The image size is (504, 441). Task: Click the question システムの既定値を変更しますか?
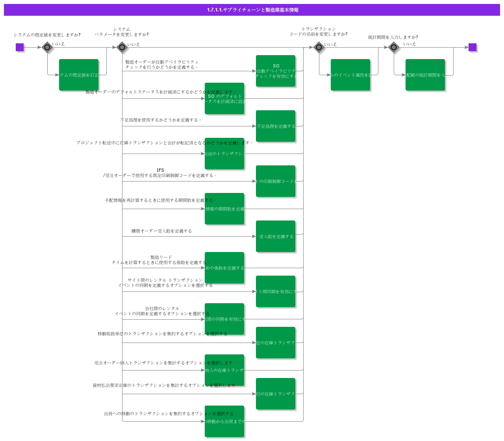tap(47, 35)
